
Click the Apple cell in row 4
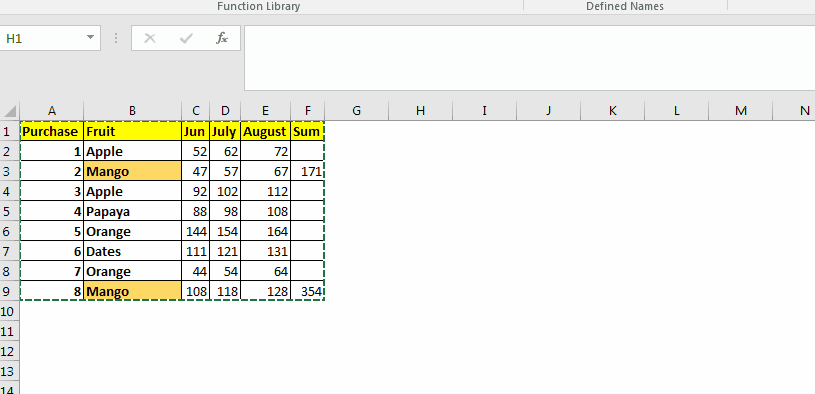click(x=133, y=192)
